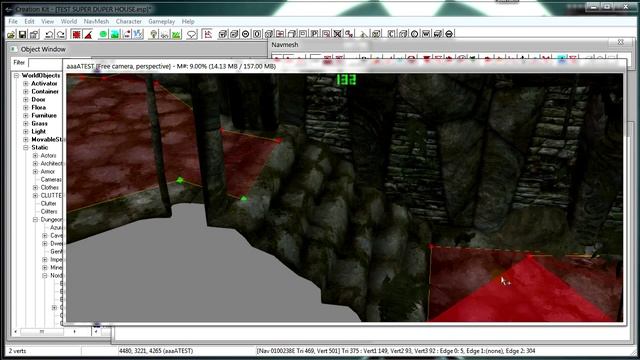Viewport: 640px width, 360px height.
Task: Select the Critters subfolder under Static
Action: pos(49,211)
